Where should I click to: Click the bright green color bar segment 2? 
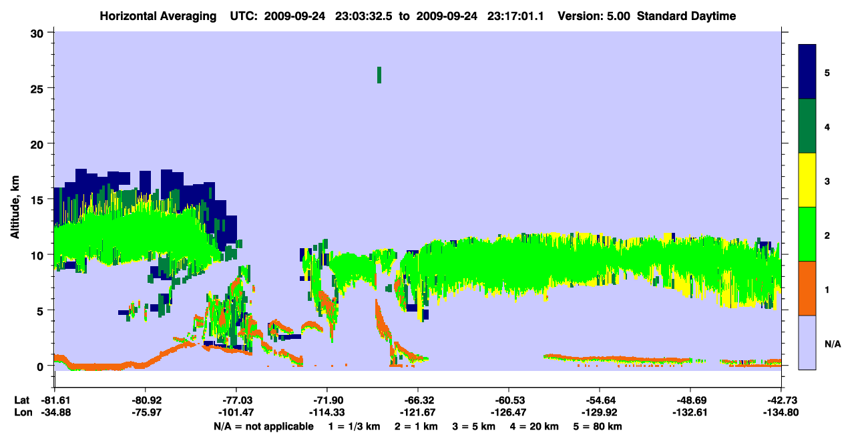click(807, 234)
